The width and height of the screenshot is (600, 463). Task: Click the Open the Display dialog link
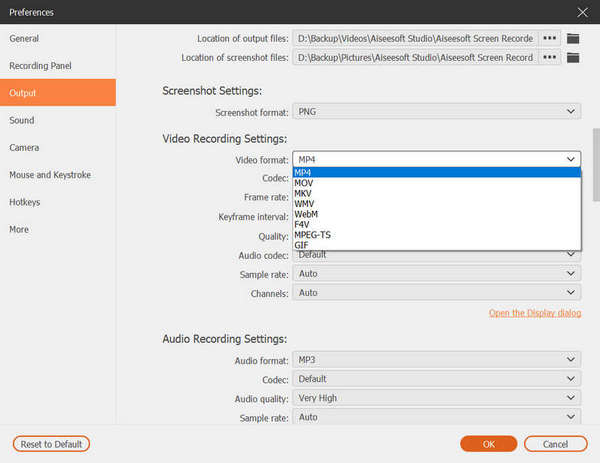tap(535, 313)
